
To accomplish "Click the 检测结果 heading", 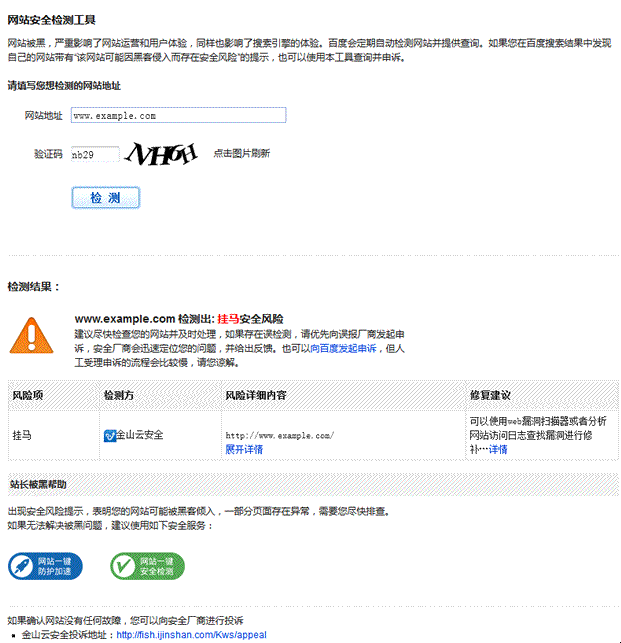I will click(34, 287).
